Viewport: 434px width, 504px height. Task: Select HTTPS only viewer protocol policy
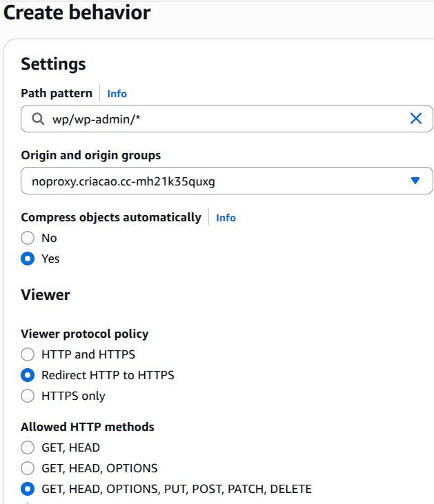pos(28,396)
